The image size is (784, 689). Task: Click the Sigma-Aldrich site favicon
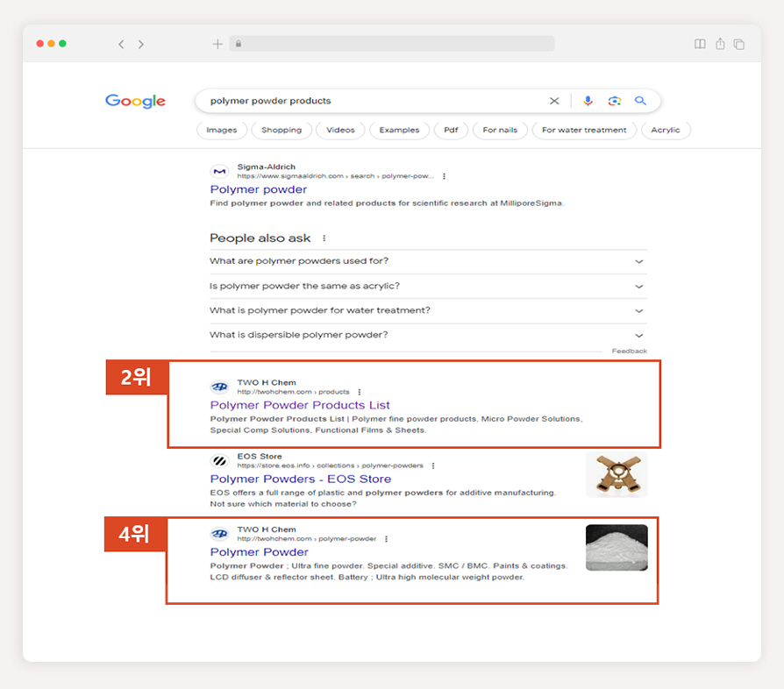(x=219, y=172)
